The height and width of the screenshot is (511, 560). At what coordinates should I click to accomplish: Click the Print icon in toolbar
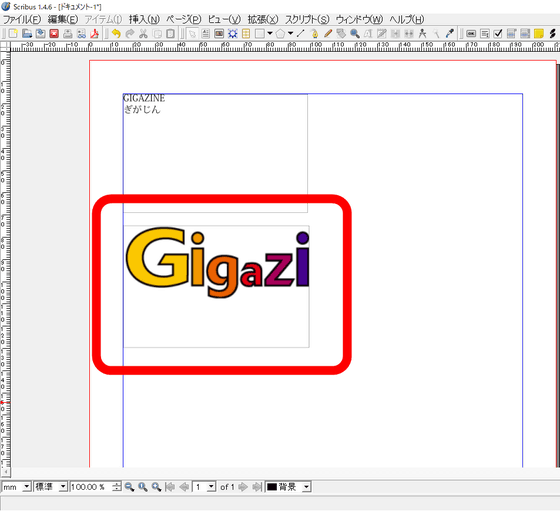click(68, 34)
